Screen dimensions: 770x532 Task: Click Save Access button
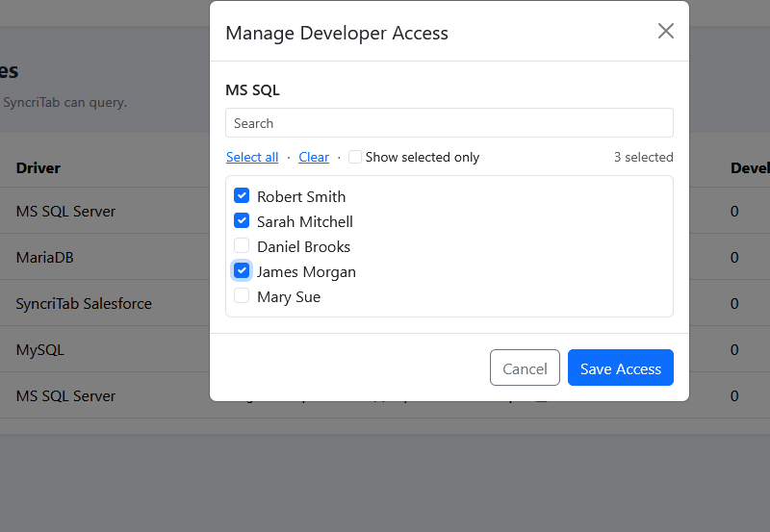pos(621,368)
